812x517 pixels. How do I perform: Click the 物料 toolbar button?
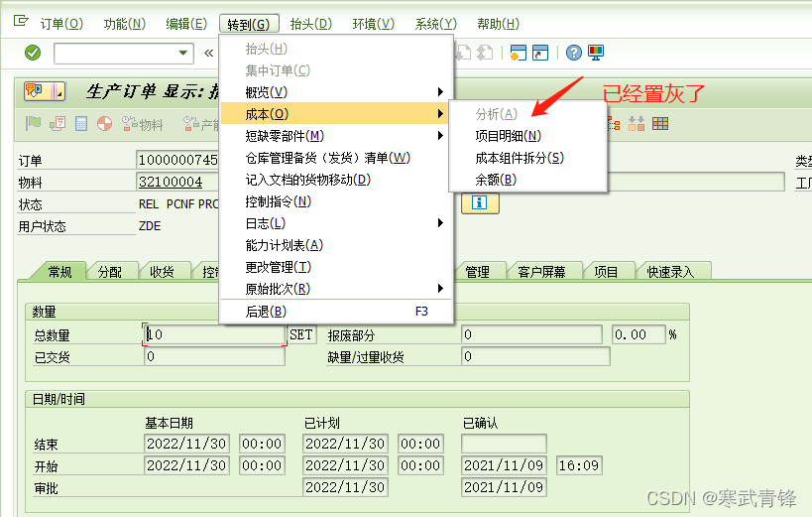pyautogui.click(x=143, y=124)
